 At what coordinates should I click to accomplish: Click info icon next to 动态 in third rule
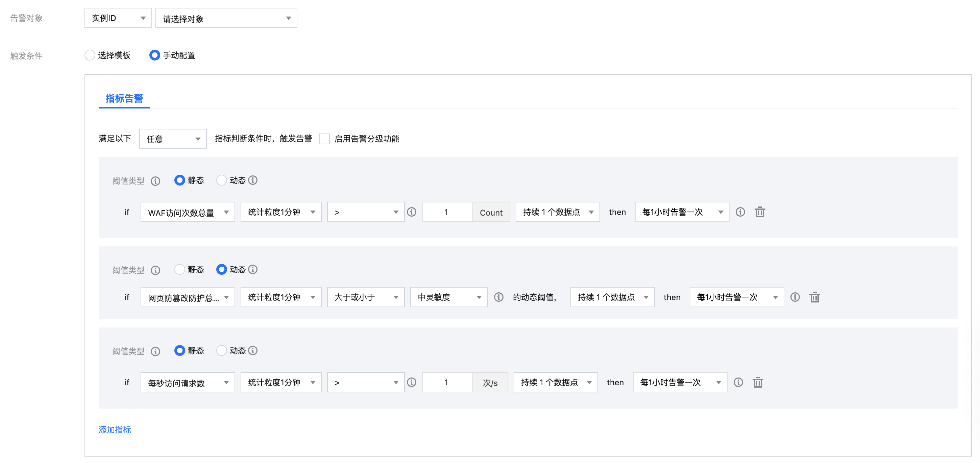point(253,350)
